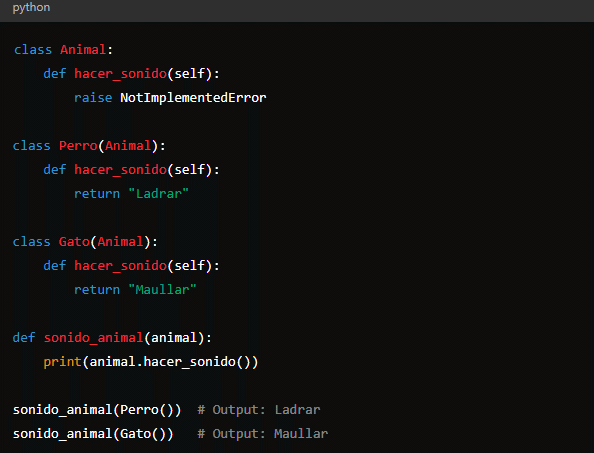Click the 'python' language label
Viewport: 594px width, 453px height.
click(x=31, y=8)
